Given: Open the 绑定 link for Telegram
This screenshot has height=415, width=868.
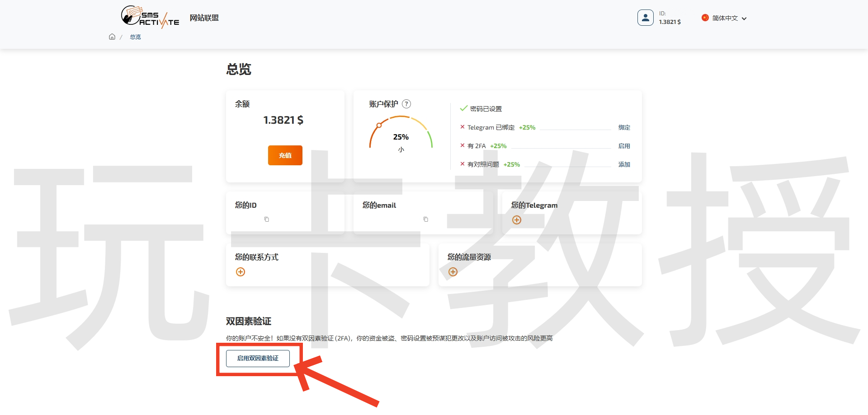Looking at the screenshot, I should (624, 127).
